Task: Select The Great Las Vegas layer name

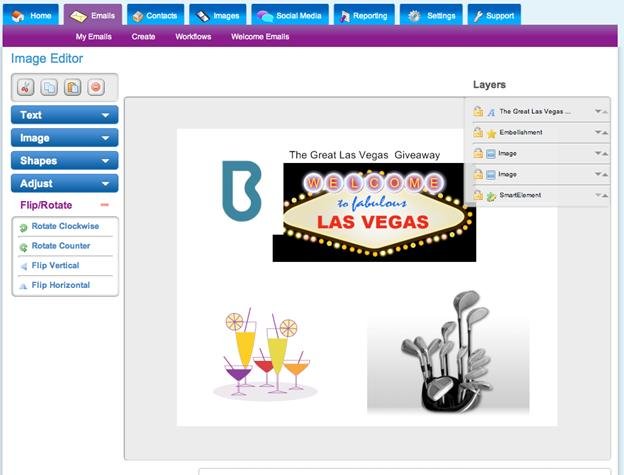Action: [x=535, y=111]
